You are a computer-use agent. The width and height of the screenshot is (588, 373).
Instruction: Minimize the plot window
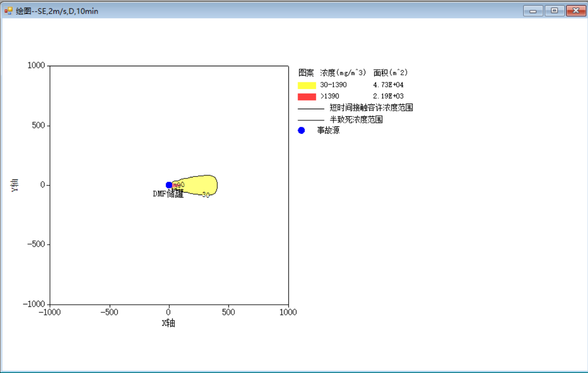pos(533,11)
